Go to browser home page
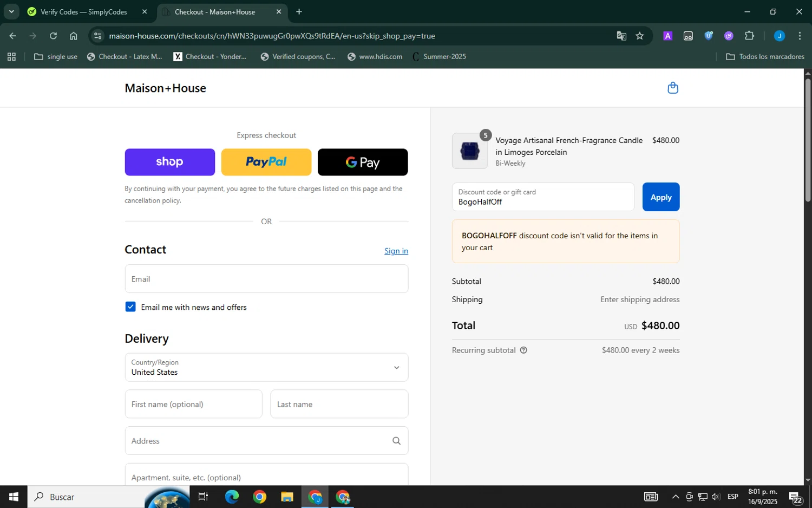 (74, 36)
